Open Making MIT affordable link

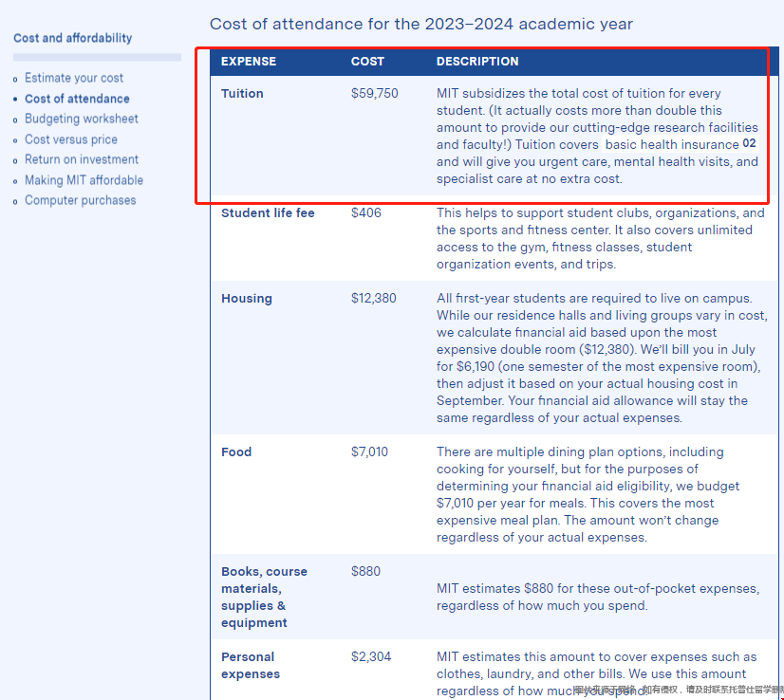click(x=84, y=180)
